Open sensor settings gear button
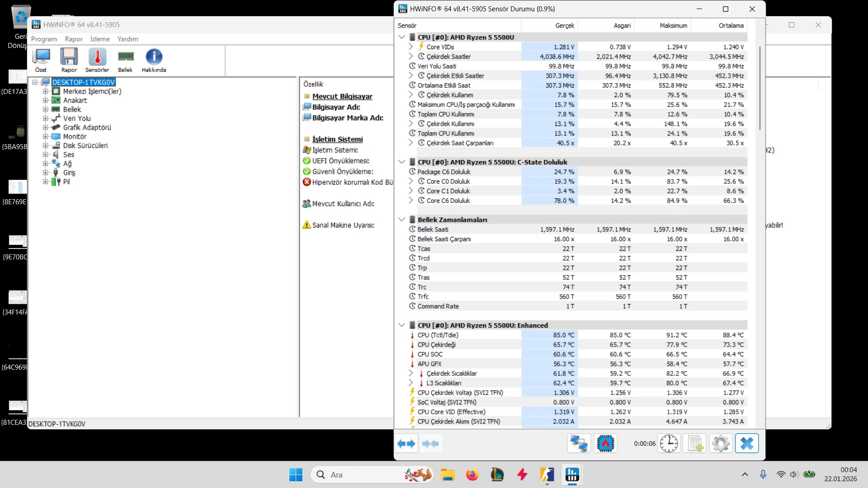Image resolution: width=868 pixels, height=488 pixels. (721, 444)
